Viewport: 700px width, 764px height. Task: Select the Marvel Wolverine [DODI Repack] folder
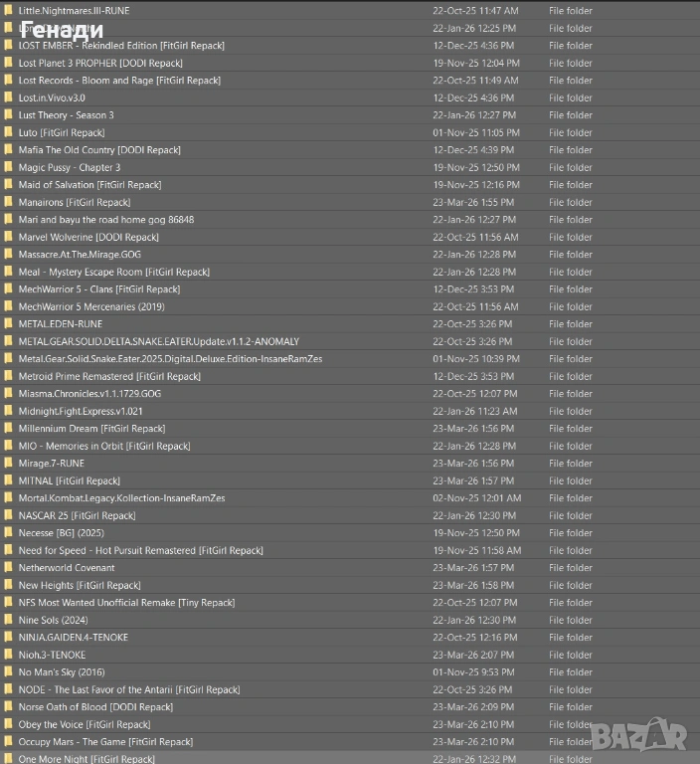(350, 237)
